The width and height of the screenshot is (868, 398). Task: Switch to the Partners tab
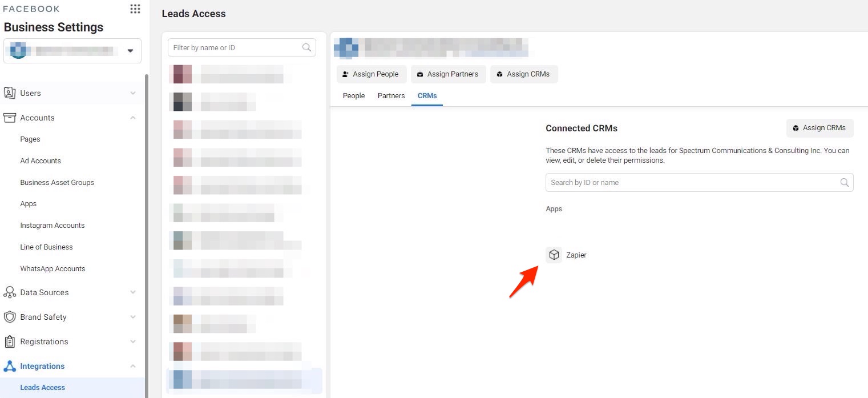[391, 96]
